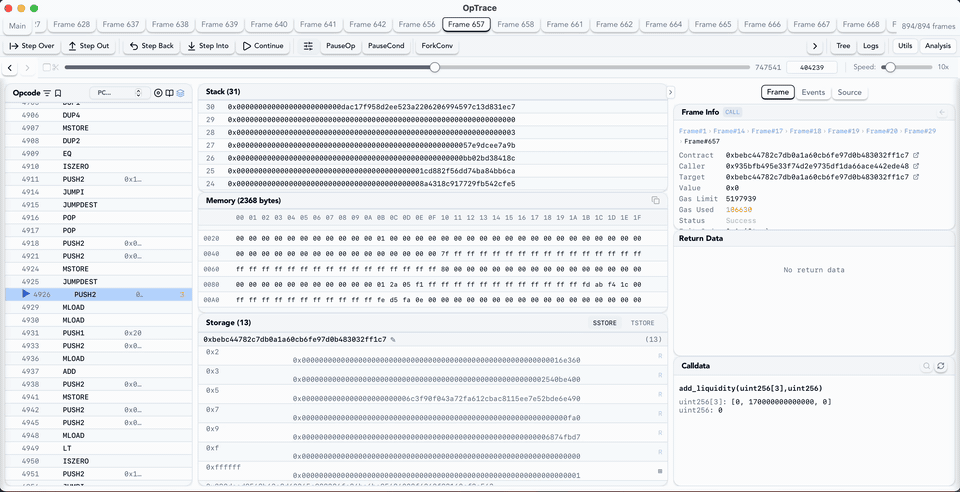Open the Tree view
960x492 pixels.
coord(843,46)
